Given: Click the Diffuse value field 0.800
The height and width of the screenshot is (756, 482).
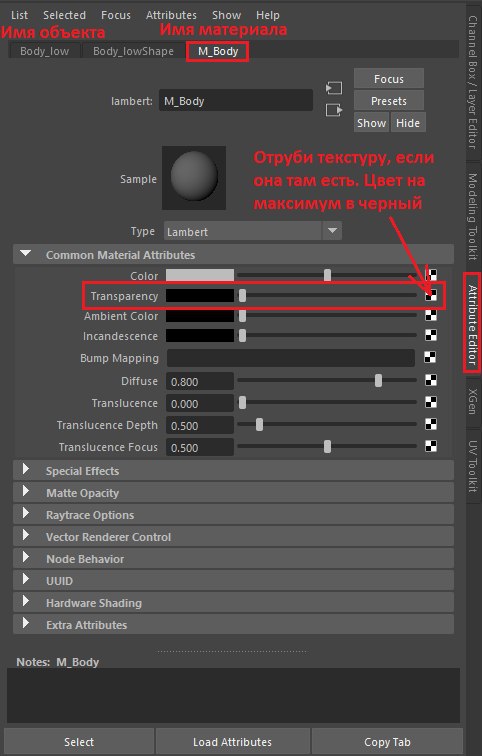Looking at the screenshot, I should [200, 381].
